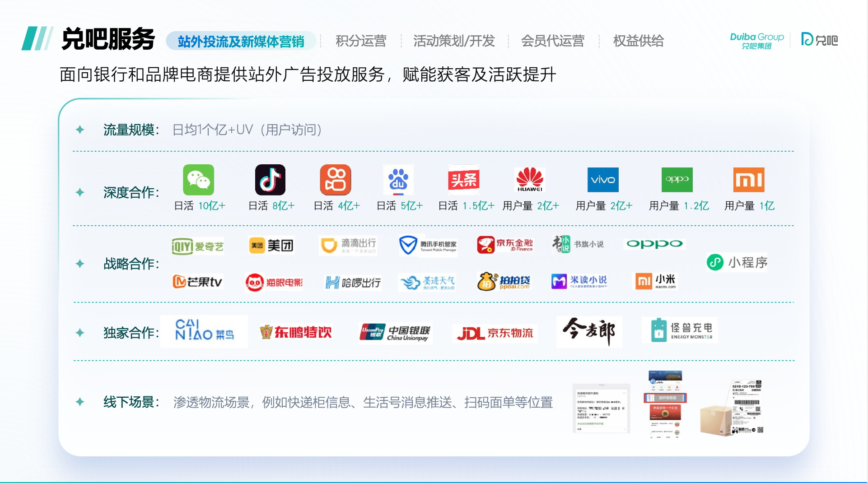Click the Mango TV 芒果tv logo

click(x=197, y=282)
